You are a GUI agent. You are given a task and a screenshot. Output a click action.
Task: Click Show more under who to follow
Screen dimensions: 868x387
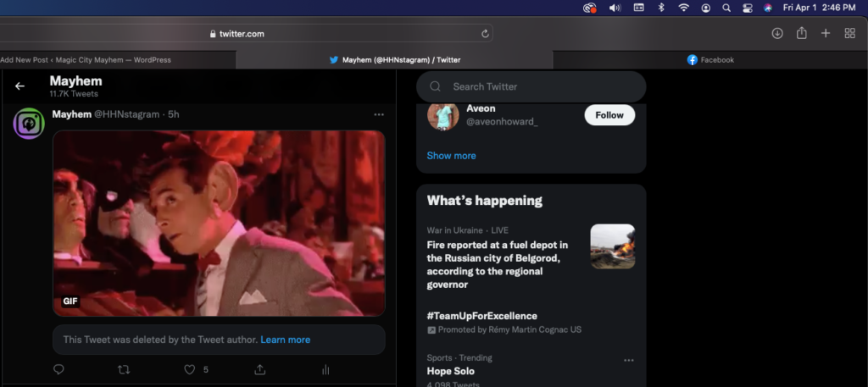[x=451, y=156]
